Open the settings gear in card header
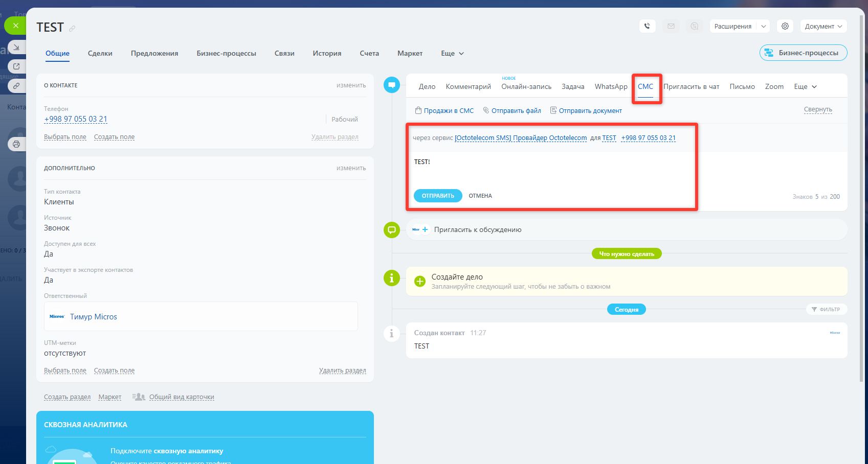868x464 pixels. pyautogui.click(x=785, y=26)
